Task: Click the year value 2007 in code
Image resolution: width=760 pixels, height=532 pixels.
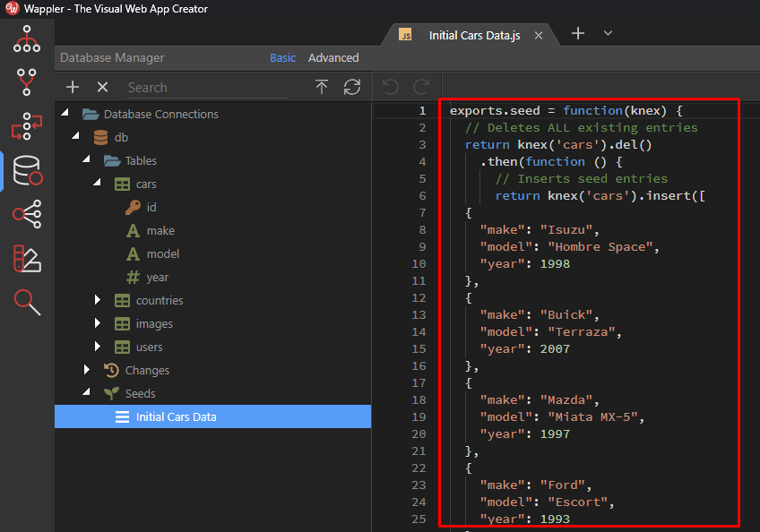Action: point(555,349)
